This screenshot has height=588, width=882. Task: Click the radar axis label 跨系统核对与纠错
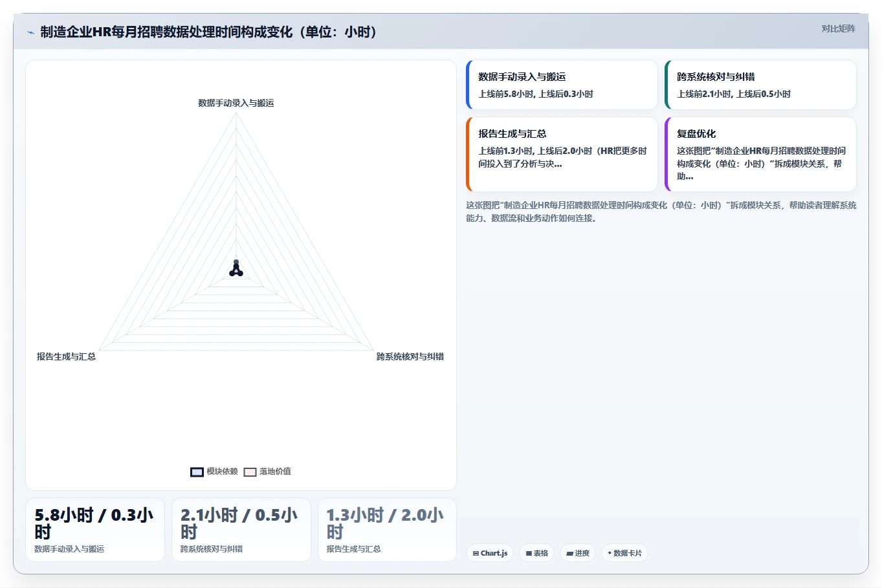(x=410, y=356)
